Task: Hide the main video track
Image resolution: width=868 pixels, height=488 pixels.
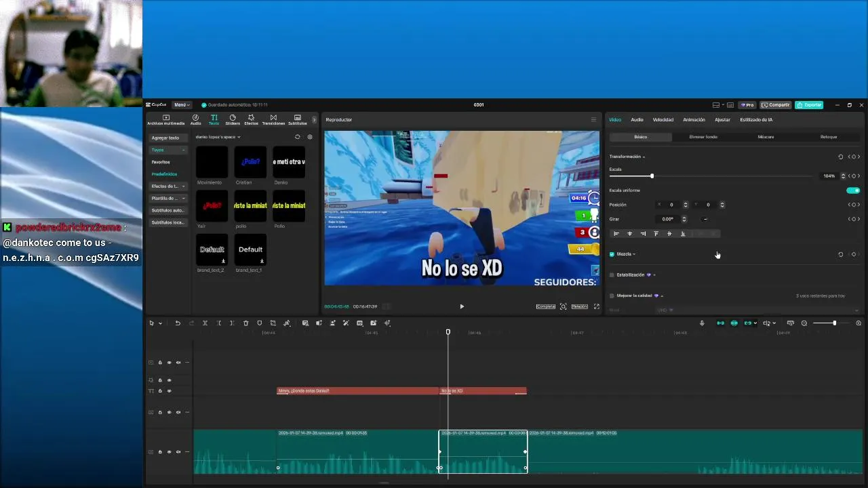Action: [170, 452]
